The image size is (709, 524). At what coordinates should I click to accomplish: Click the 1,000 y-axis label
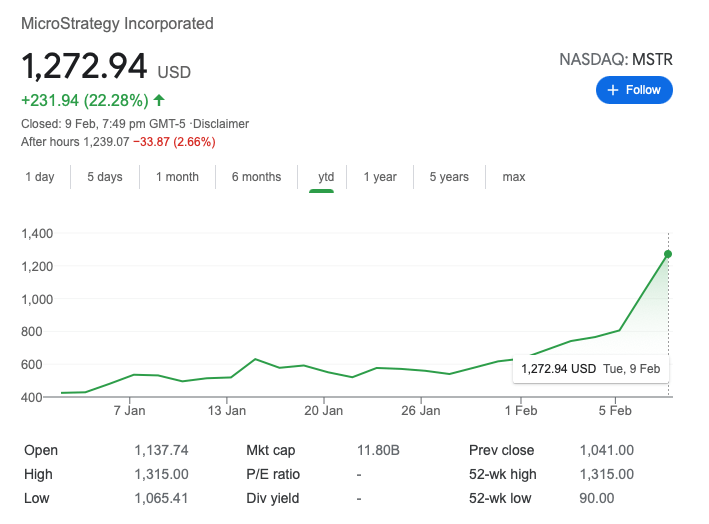tap(37, 299)
